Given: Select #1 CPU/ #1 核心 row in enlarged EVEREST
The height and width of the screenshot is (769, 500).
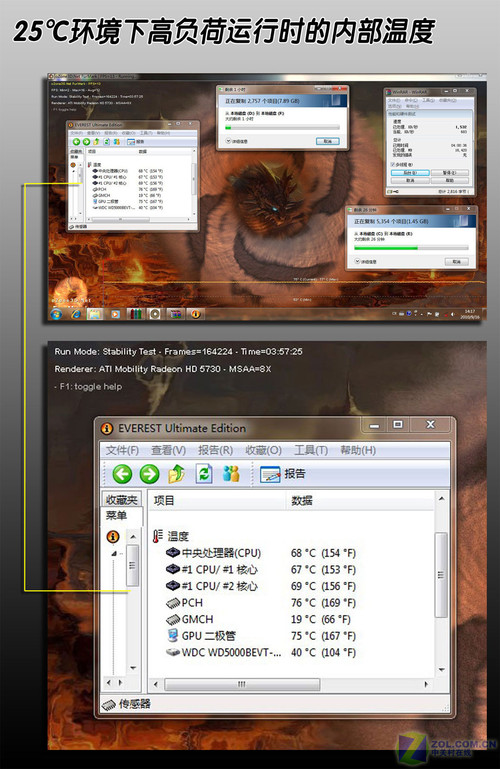Looking at the screenshot, I should pos(261,570).
